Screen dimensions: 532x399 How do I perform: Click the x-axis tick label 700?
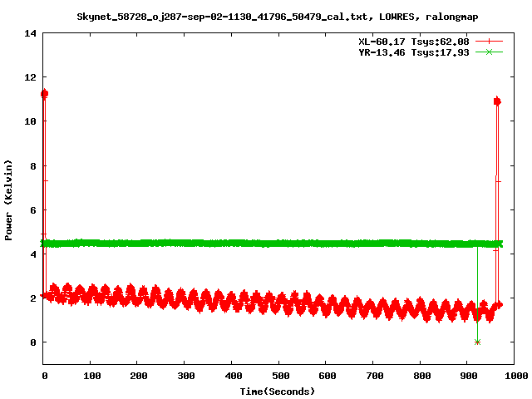click(375, 376)
